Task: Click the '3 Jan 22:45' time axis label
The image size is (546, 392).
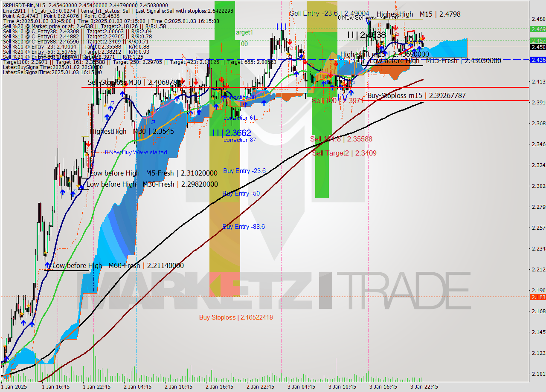Action: point(424,387)
